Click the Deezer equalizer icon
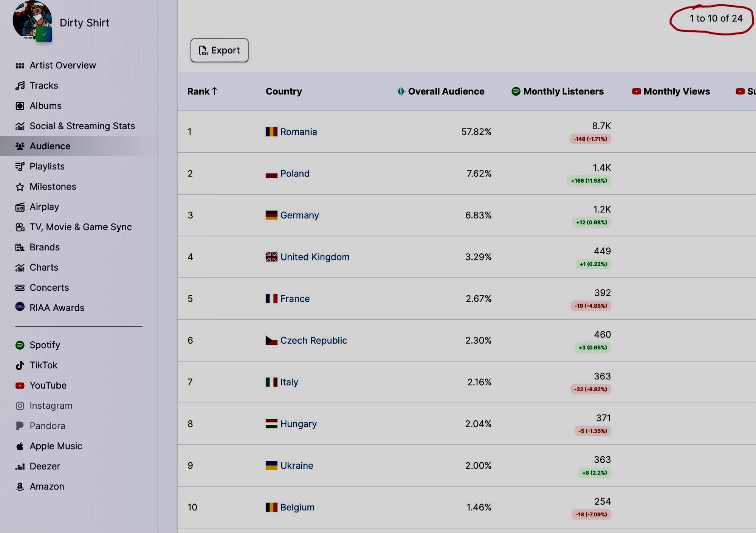This screenshot has height=533, width=756. [x=20, y=467]
